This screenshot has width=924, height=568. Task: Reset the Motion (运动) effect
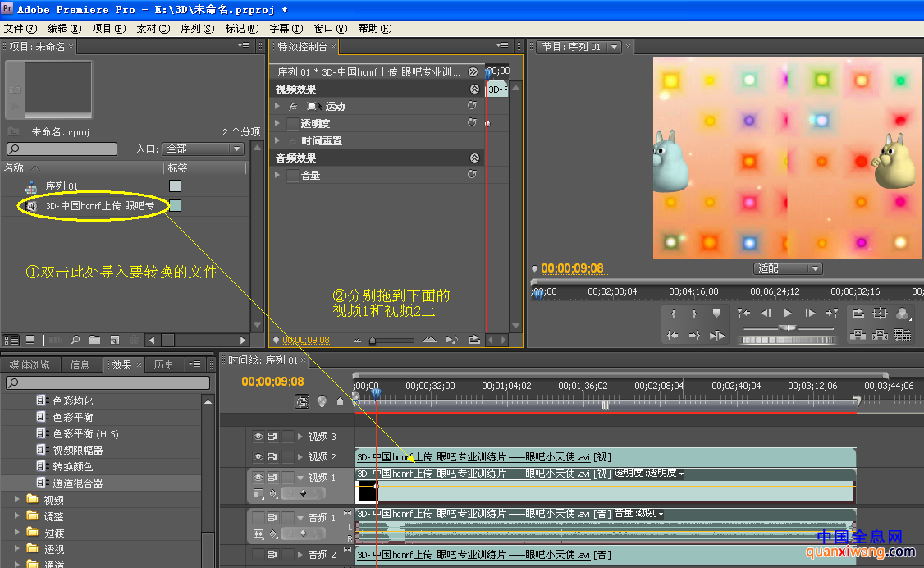tap(472, 105)
